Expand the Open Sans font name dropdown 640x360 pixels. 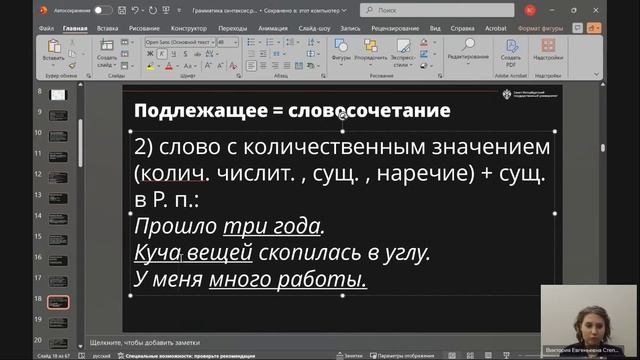tap(213, 42)
